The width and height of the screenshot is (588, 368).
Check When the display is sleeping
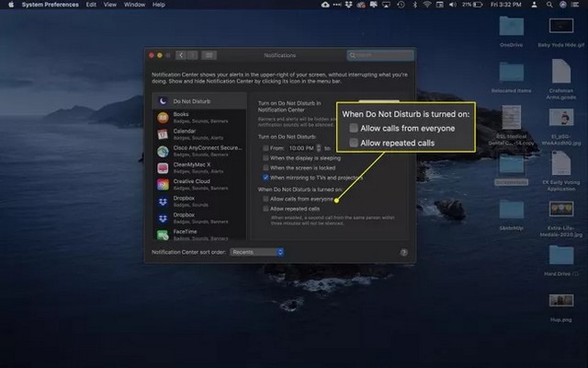coord(266,158)
